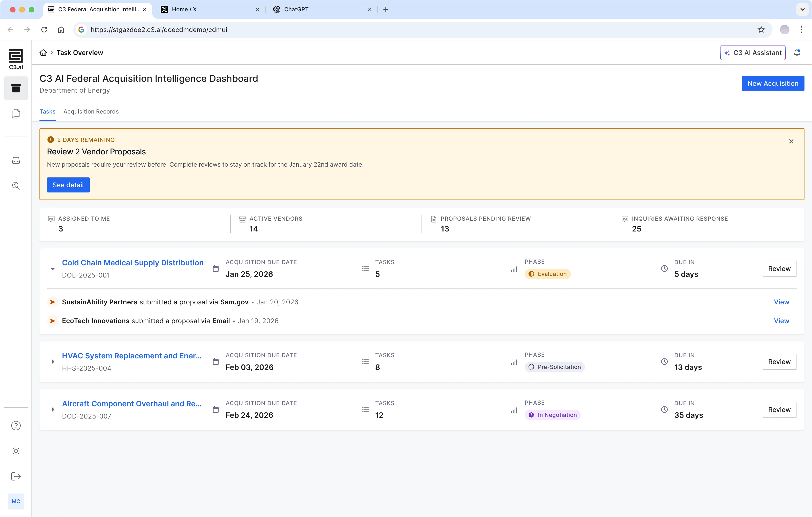Click the In Negotiation phase badge
812x517 pixels.
[x=553, y=415]
